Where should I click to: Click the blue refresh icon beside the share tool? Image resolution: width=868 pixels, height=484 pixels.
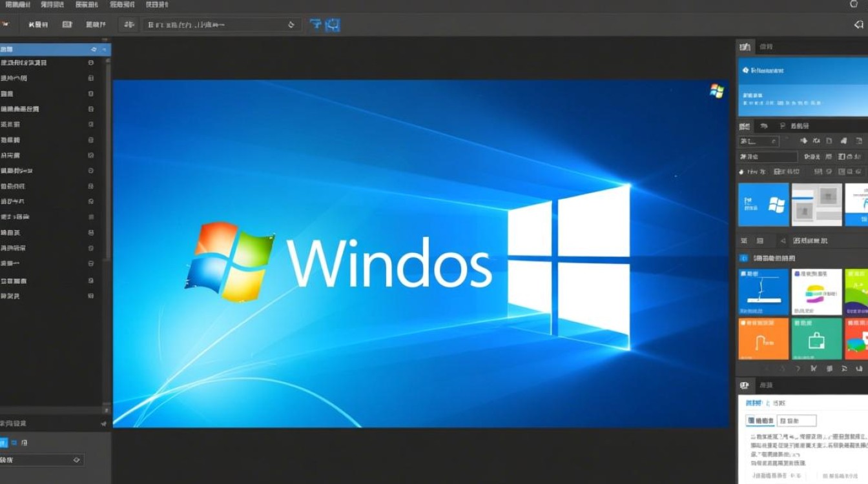(331, 24)
